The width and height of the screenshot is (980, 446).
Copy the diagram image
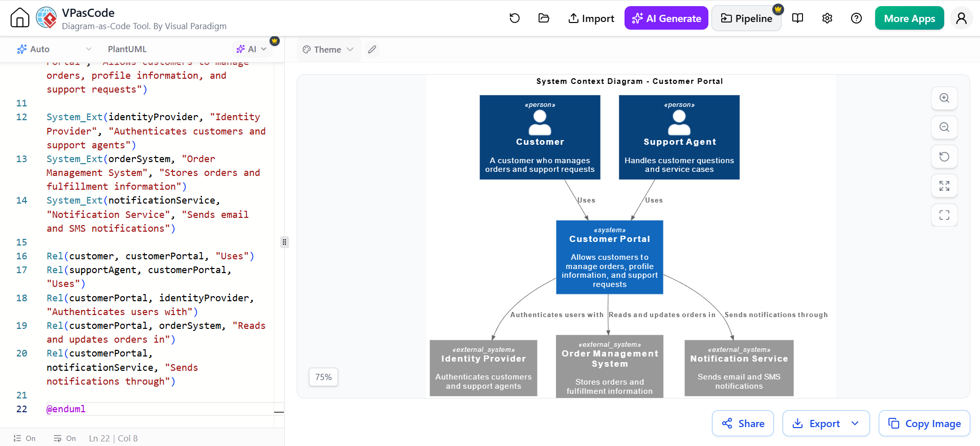924,423
